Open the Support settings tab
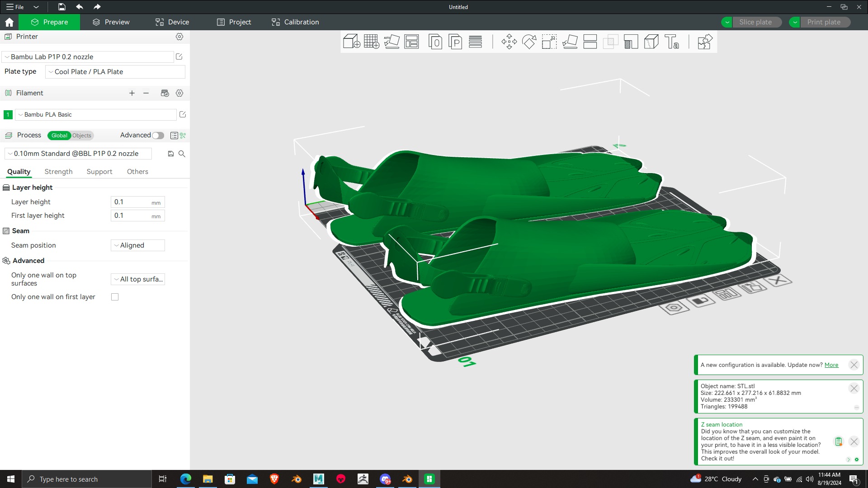This screenshot has width=868, height=488. click(99, 172)
